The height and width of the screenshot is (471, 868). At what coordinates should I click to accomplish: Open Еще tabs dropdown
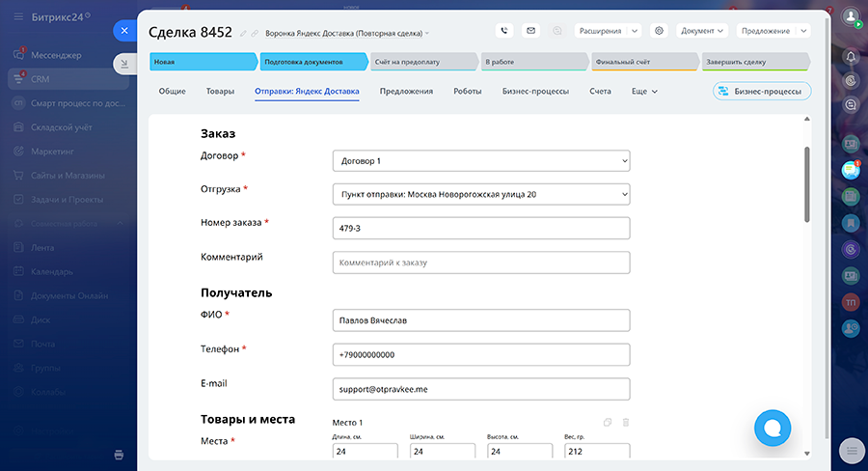(x=644, y=92)
